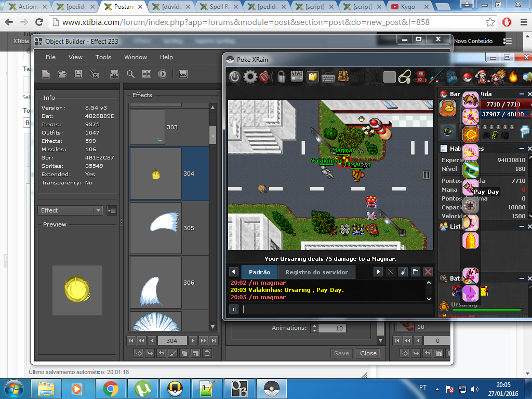Toggle the chat enable button beside text input
The width and height of the screenshot is (532, 399).
coord(234,309)
